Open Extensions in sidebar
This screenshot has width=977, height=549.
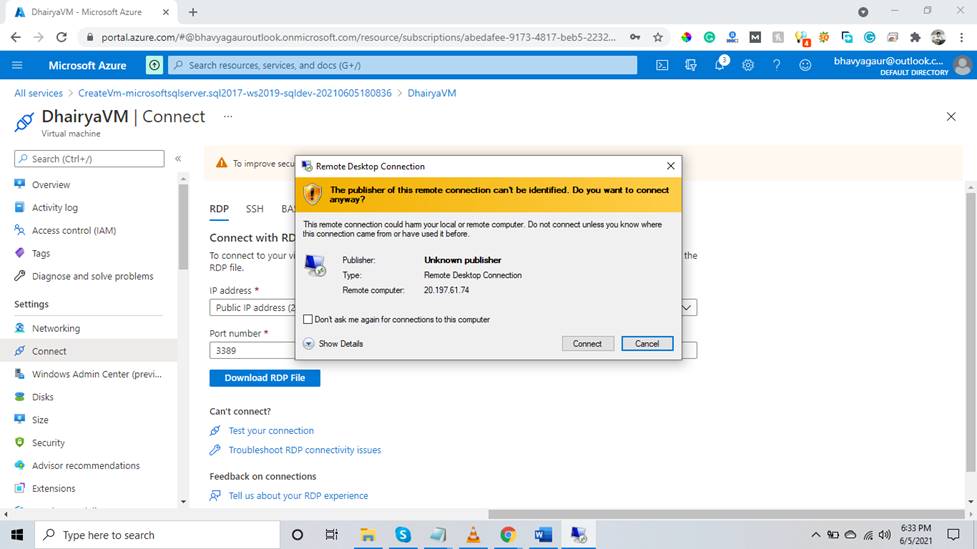(53, 489)
